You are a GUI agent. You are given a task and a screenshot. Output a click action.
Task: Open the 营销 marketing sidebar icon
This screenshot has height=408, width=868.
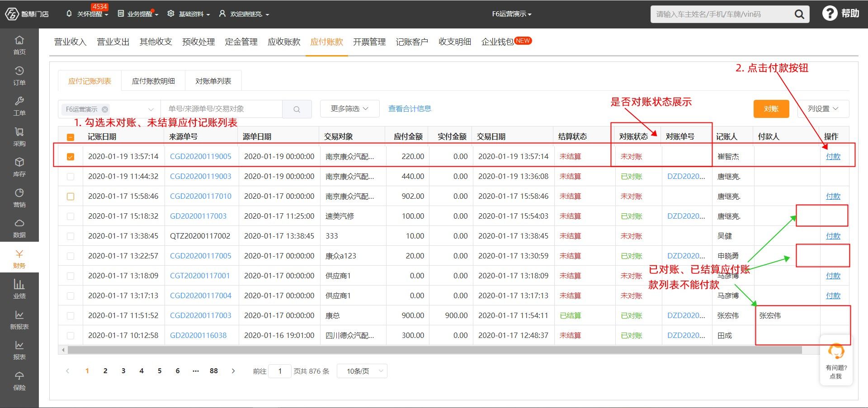[x=19, y=197]
